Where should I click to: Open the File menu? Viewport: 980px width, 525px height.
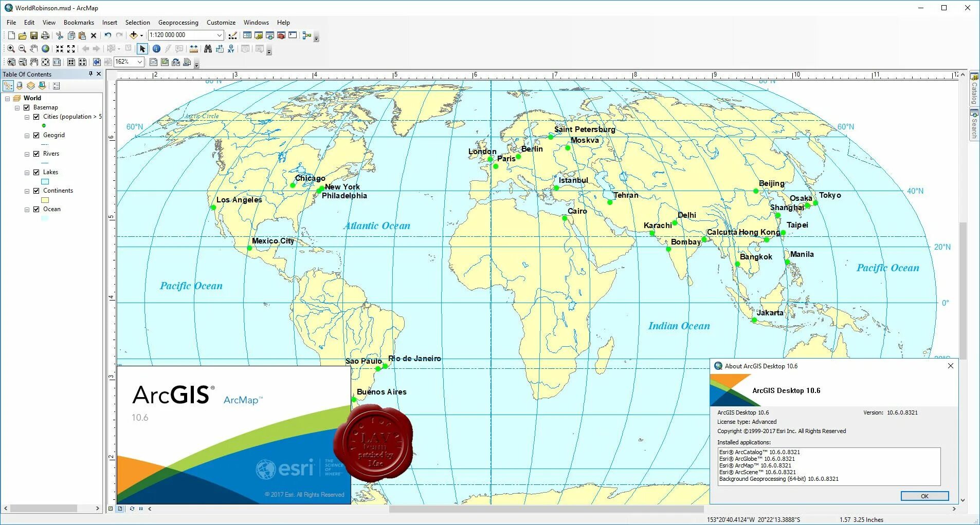11,23
